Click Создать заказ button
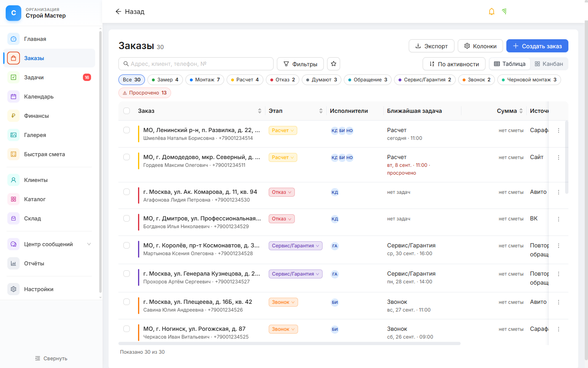Screen dimensions: 588x368 537,46
